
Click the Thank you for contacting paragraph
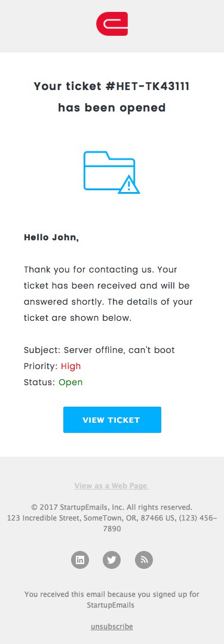(108, 293)
